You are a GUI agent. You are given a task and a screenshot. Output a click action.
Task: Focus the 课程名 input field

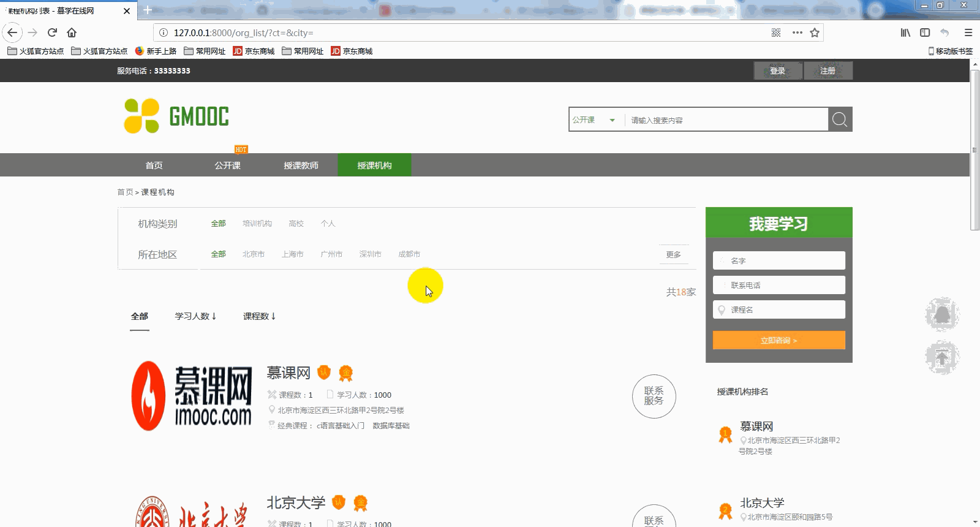[x=779, y=309]
